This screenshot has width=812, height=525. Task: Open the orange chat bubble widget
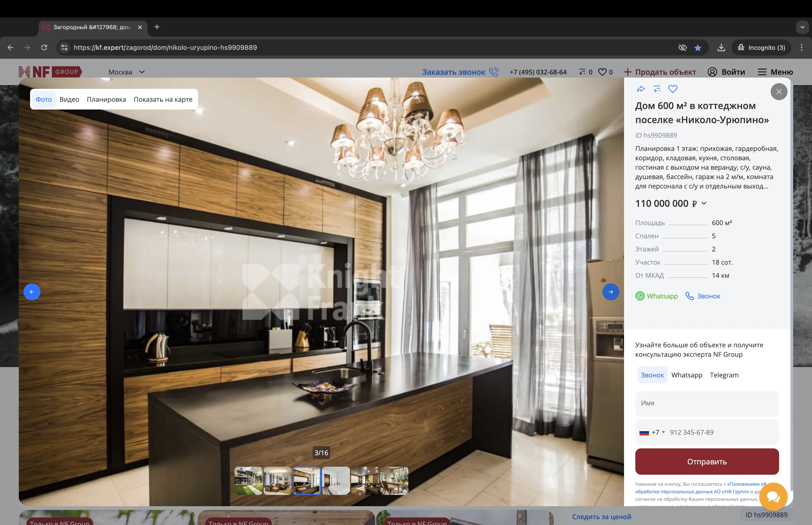(x=773, y=497)
